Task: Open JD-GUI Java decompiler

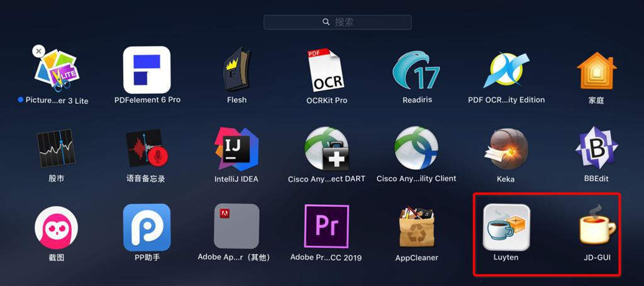Action: coord(597,225)
